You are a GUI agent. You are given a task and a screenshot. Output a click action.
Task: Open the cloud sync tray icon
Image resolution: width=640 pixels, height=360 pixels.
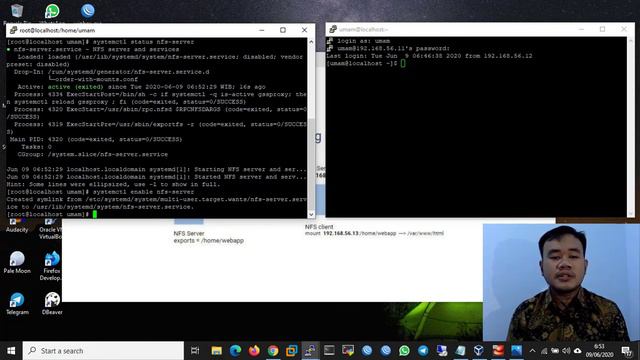tap(577, 351)
